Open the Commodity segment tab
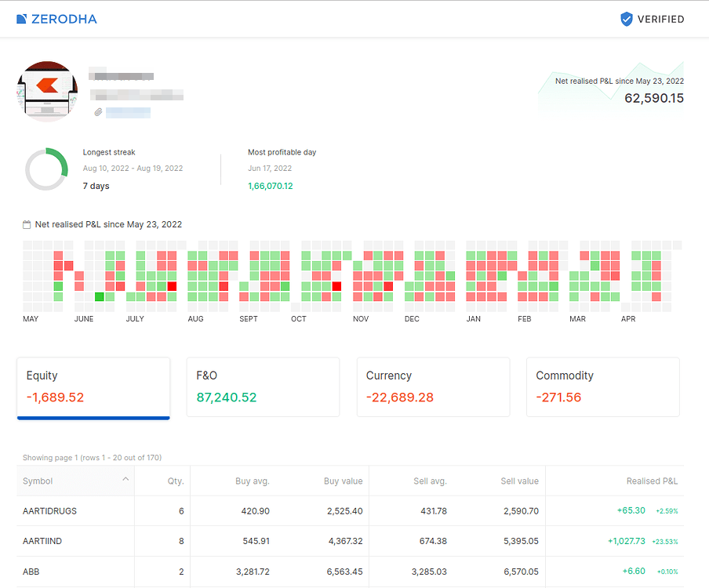The image size is (709, 588). (x=602, y=387)
